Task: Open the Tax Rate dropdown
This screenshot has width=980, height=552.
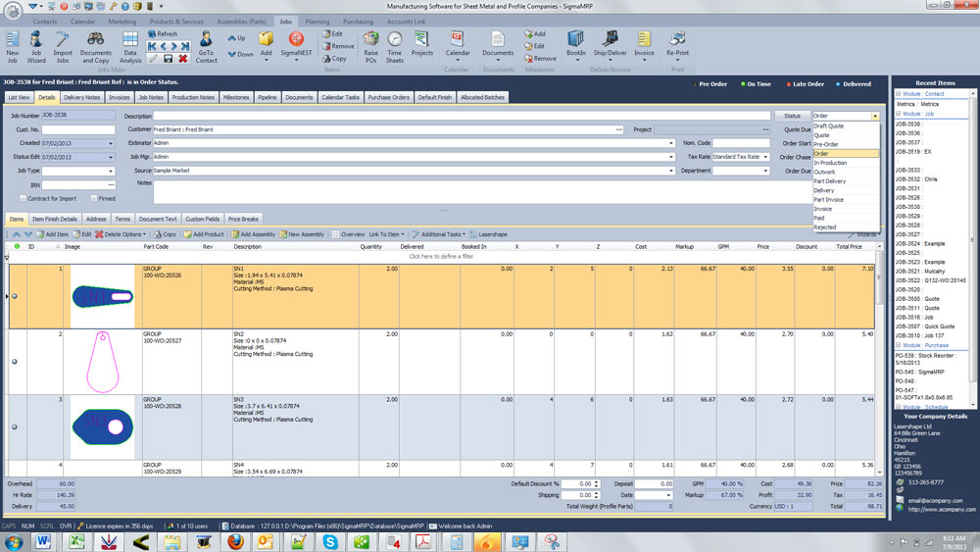Action: 765,157
